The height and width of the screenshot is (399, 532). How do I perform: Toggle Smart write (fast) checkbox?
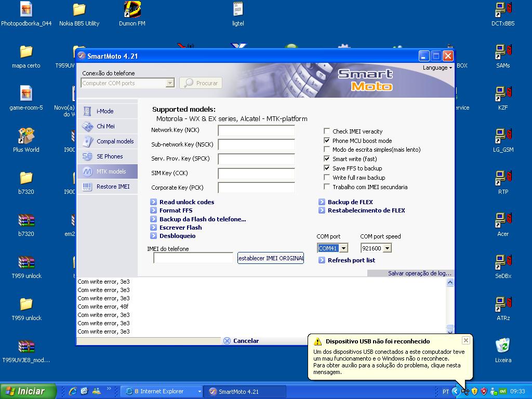pyautogui.click(x=327, y=158)
